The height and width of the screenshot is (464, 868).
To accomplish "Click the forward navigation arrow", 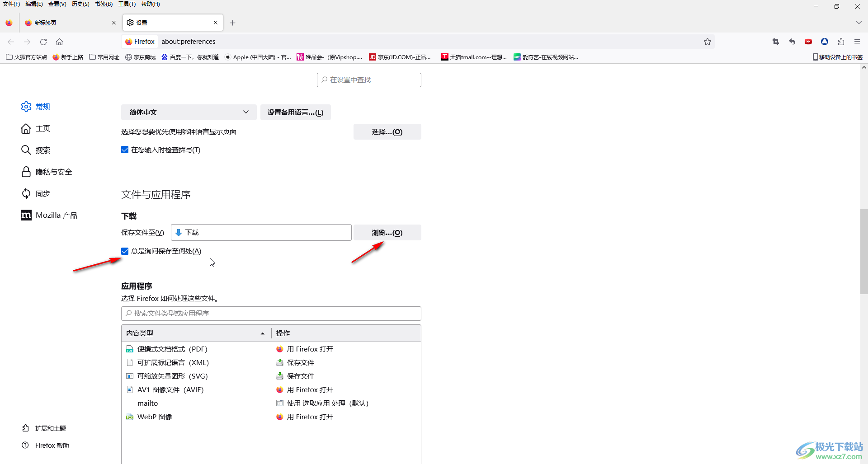I will [x=27, y=42].
